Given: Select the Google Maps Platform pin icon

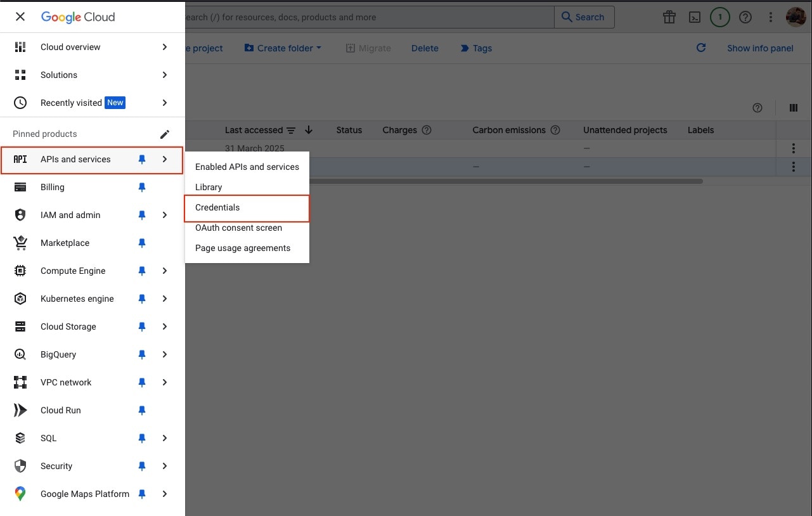Looking at the screenshot, I should click(x=20, y=494).
